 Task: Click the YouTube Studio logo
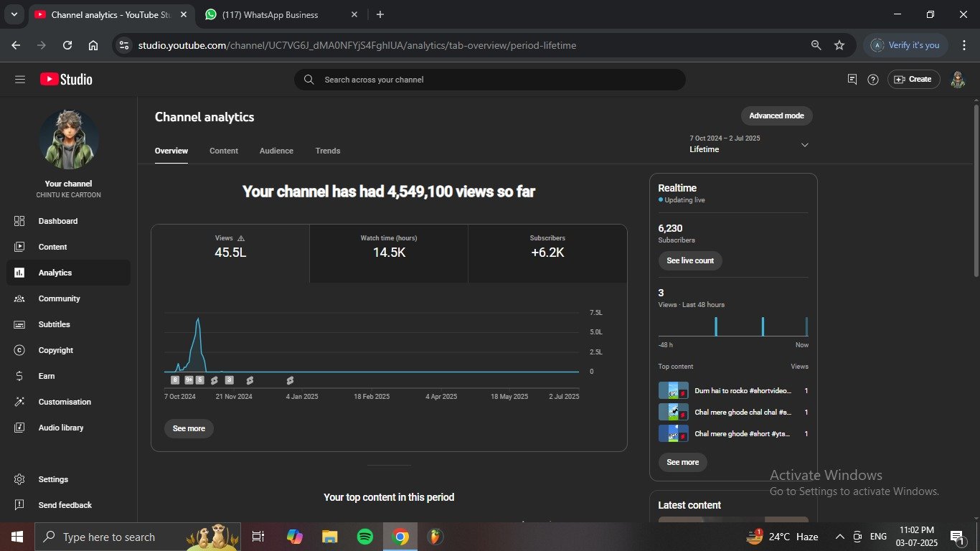[66, 80]
